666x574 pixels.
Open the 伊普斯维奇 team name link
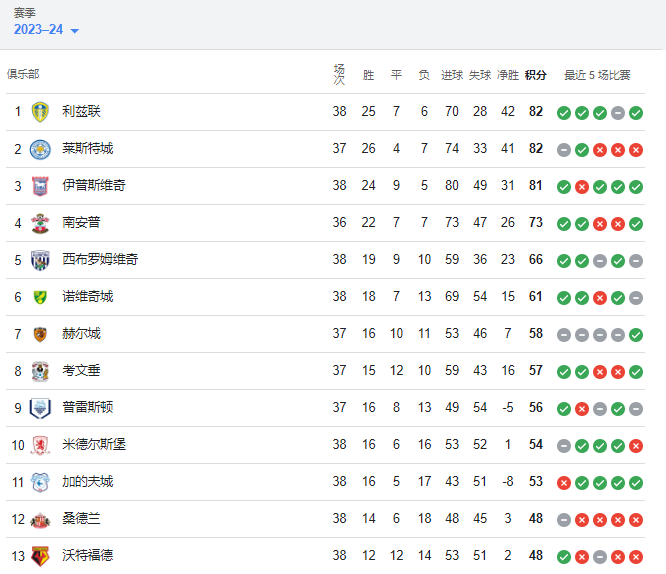[x=94, y=185]
